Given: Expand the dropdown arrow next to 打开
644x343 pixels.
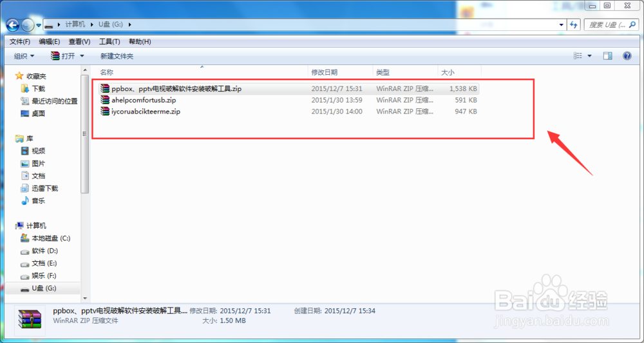Looking at the screenshot, I should coord(82,56).
